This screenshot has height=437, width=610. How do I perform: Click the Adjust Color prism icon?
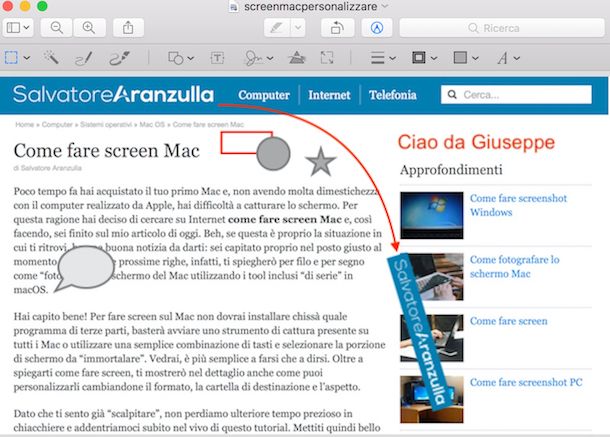click(296, 58)
